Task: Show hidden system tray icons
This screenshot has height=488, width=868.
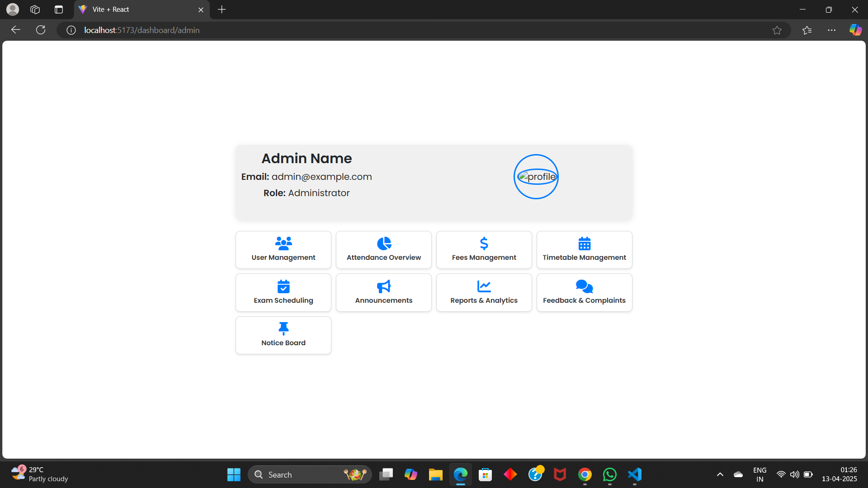Action: point(720,474)
